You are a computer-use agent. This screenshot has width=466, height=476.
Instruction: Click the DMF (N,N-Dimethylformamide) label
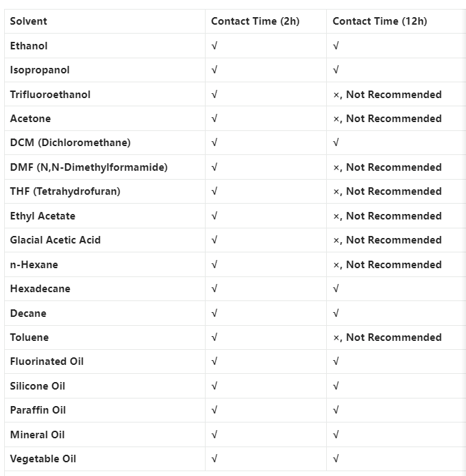(88, 167)
